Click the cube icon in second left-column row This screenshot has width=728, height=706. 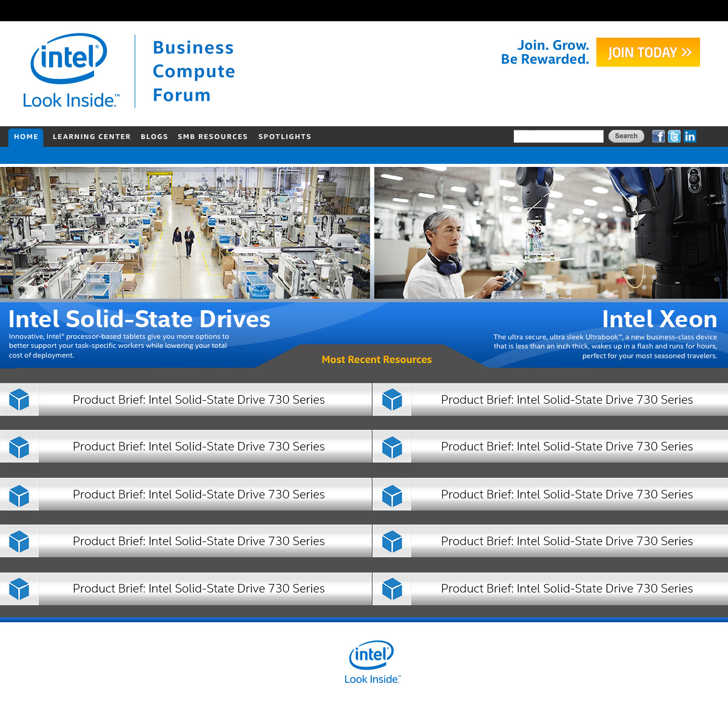pos(19,447)
